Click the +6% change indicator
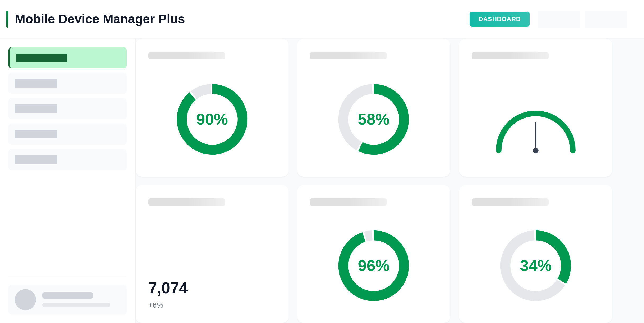Screen dimensions: 644x323 tap(156, 305)
